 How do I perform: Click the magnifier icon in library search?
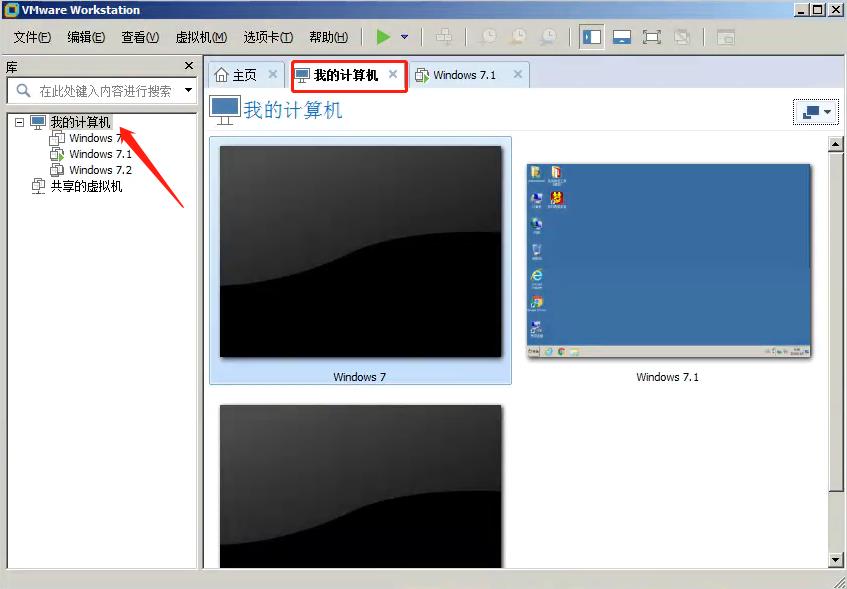coord(23,90)
